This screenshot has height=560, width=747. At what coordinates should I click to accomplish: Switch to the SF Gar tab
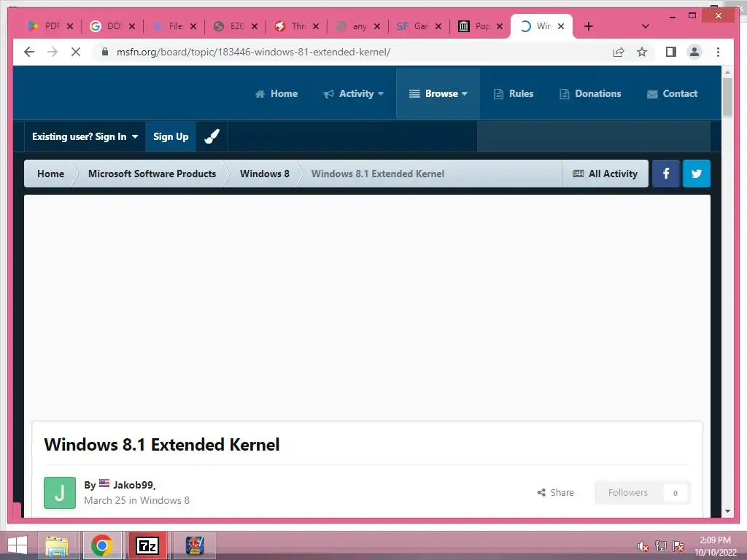click(x=413, y=26)
